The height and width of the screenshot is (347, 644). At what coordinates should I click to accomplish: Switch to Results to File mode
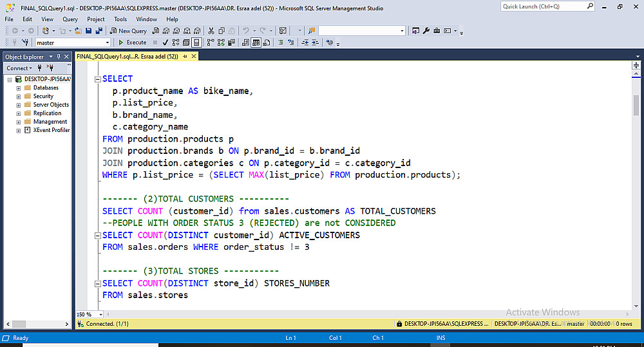(267, 42)
